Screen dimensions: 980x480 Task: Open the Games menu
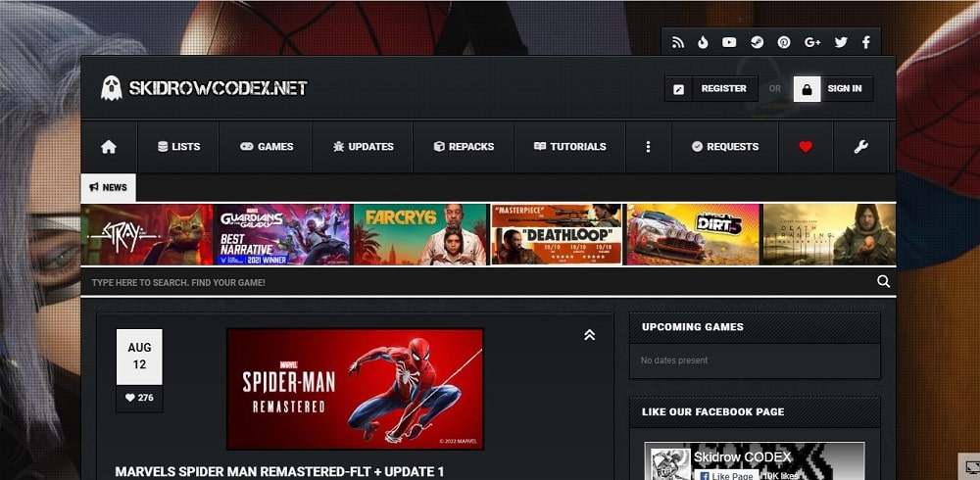[x=266, y=147]
